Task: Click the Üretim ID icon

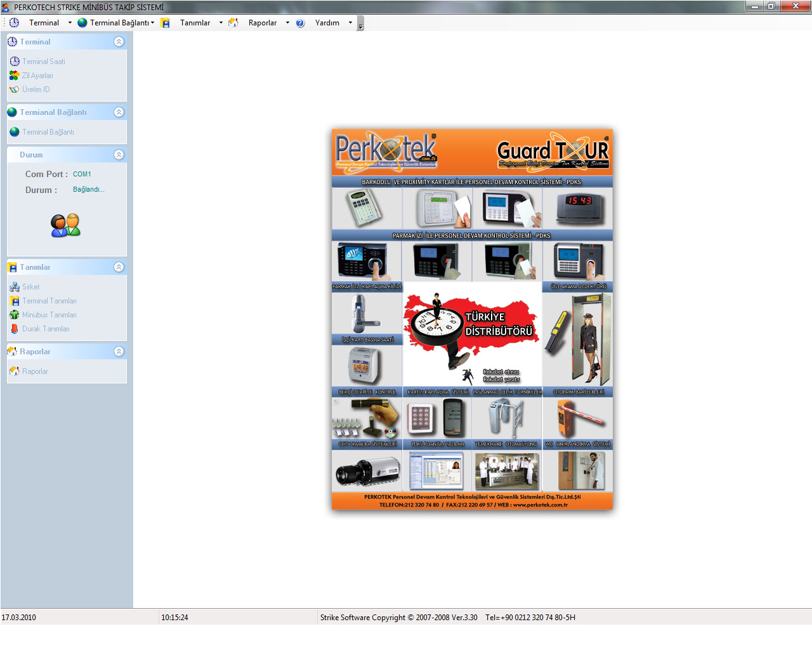Action: 15,90
